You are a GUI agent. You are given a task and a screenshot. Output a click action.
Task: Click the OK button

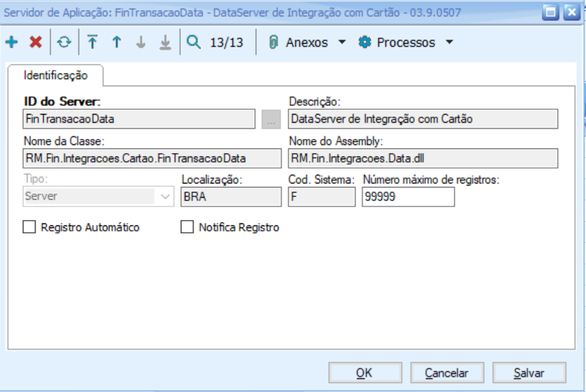[365, 372]
